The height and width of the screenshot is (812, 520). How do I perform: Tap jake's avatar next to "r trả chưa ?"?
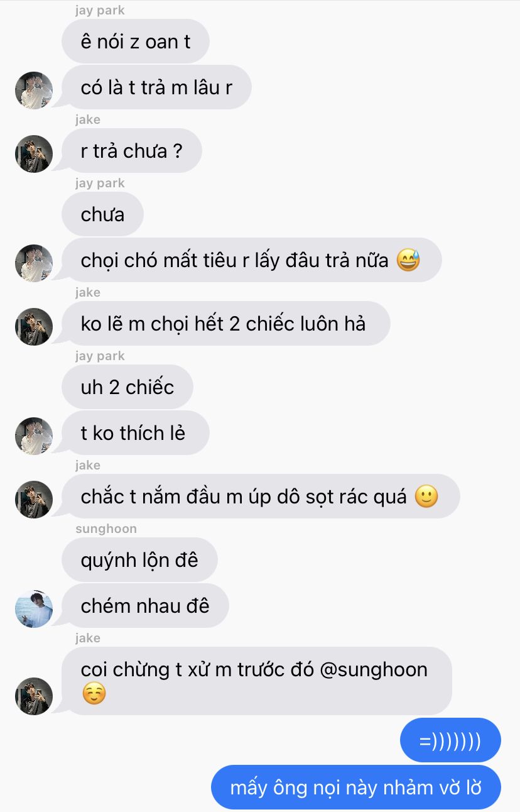(34, 154)
